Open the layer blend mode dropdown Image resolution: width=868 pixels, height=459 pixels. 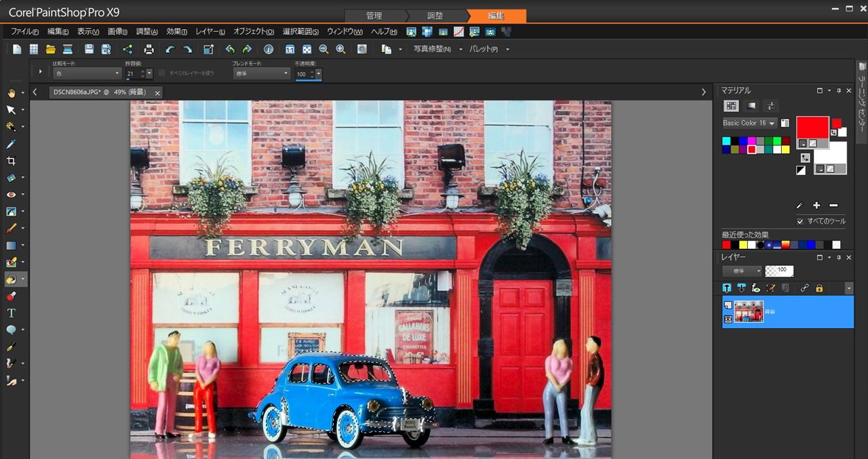pyautogui.click(x=742, y=271)
